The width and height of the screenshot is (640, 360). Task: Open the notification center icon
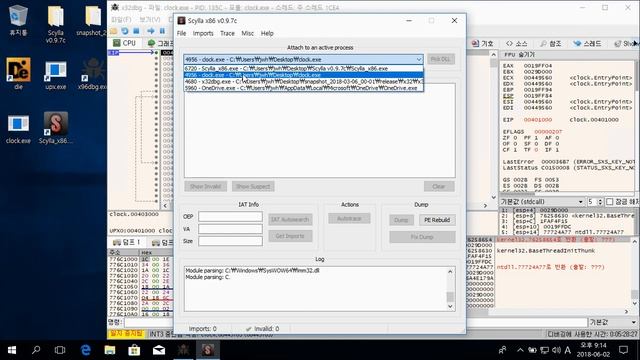pyautogui.click(x=623, y=350)
